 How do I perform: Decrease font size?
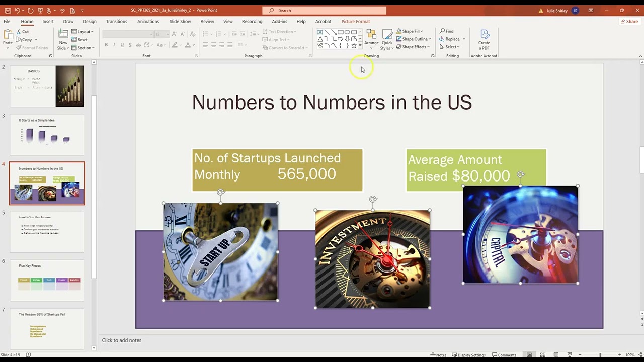[182, 34]
